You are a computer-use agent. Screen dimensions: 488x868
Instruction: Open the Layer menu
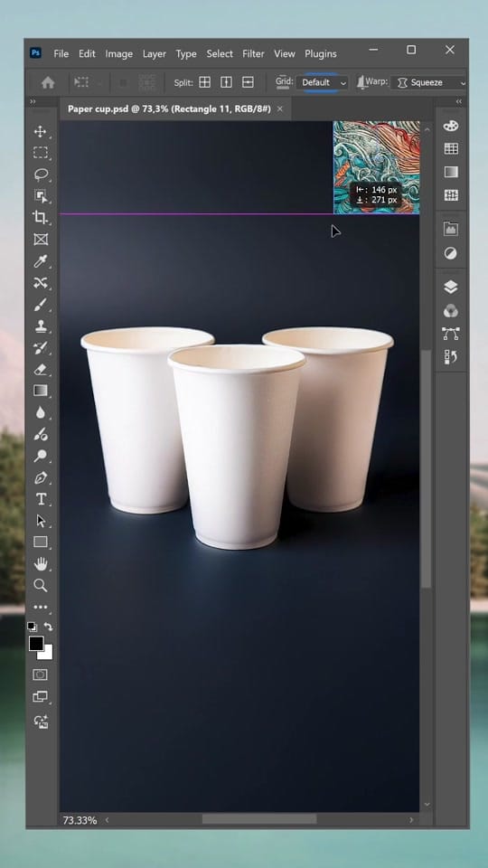(154, 53)
